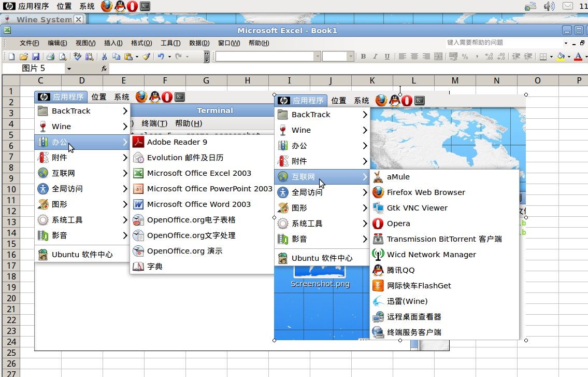The width and height of the screenshot is (588, 377).
Task: Toggle Merge and Center
Action: (438, 57)
